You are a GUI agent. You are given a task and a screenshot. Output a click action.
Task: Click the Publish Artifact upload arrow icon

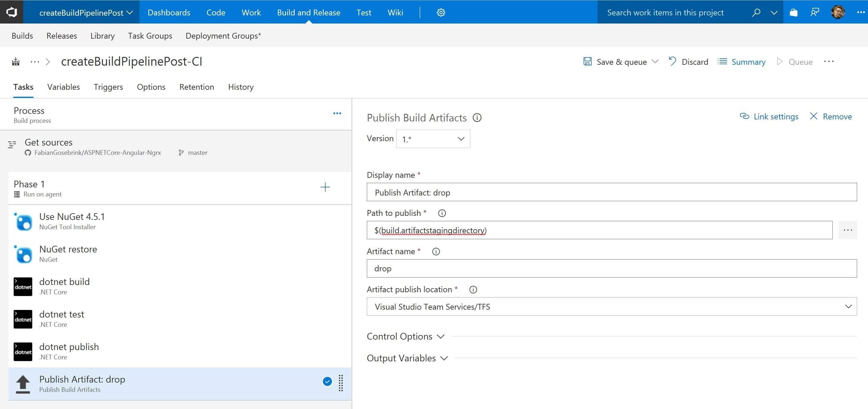point(23,384)
